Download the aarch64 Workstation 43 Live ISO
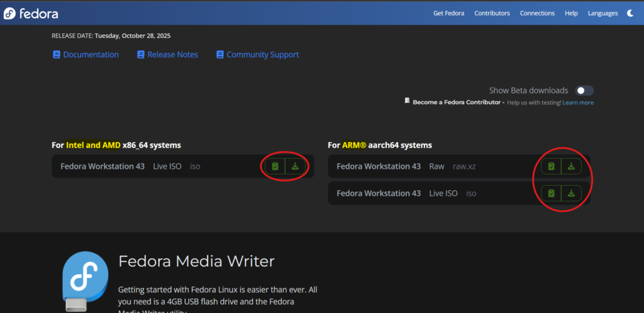 [x=571, y=193]
